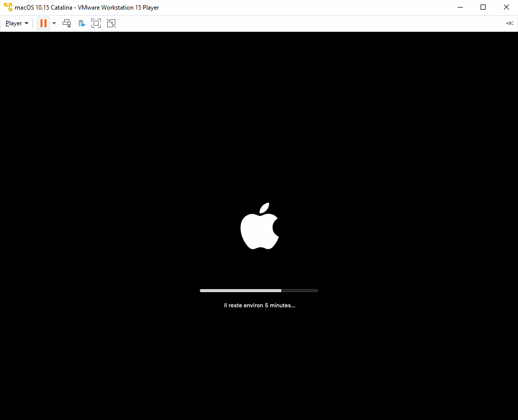Viewport: 518px width, 420px height.
Task: Click 'Il reste environ 5 minutes...' text
Action: coord(260,305)
